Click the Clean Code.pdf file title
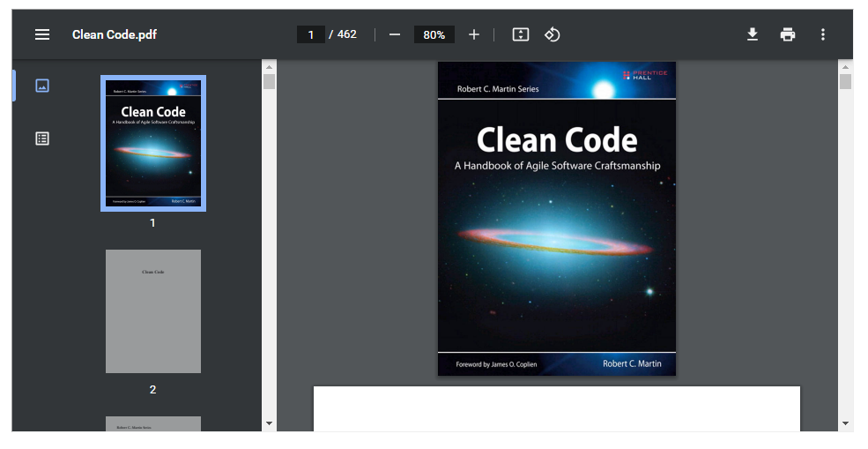The height and width of the screenshot is (449, 868). tap(114, 34)
